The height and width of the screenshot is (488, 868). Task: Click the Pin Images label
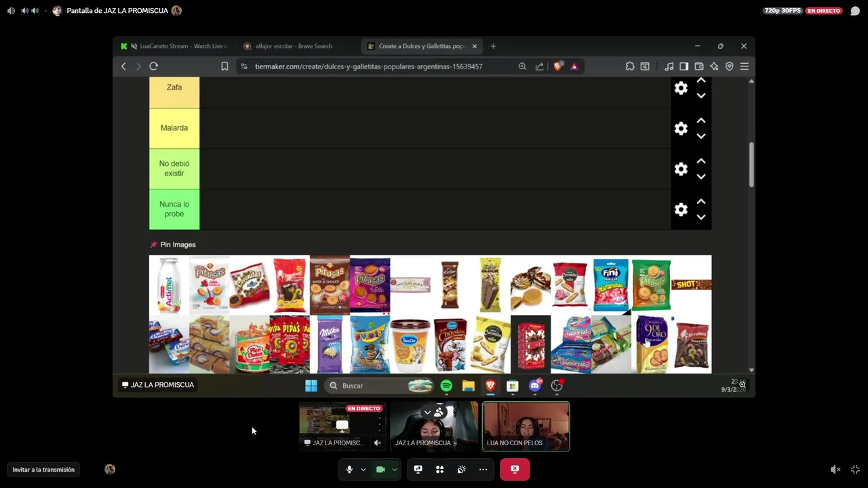tap(178, 245)
